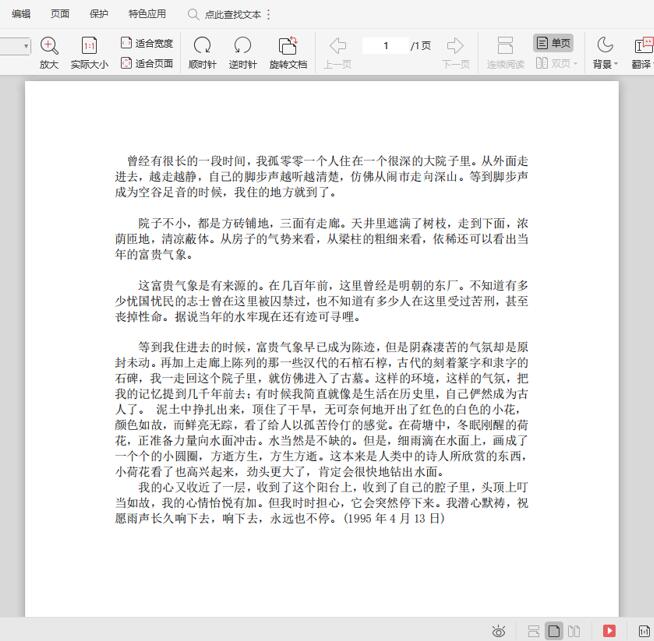Click the 放大 magnifier icon
The image size is (654, 641).
pos(49,45)
